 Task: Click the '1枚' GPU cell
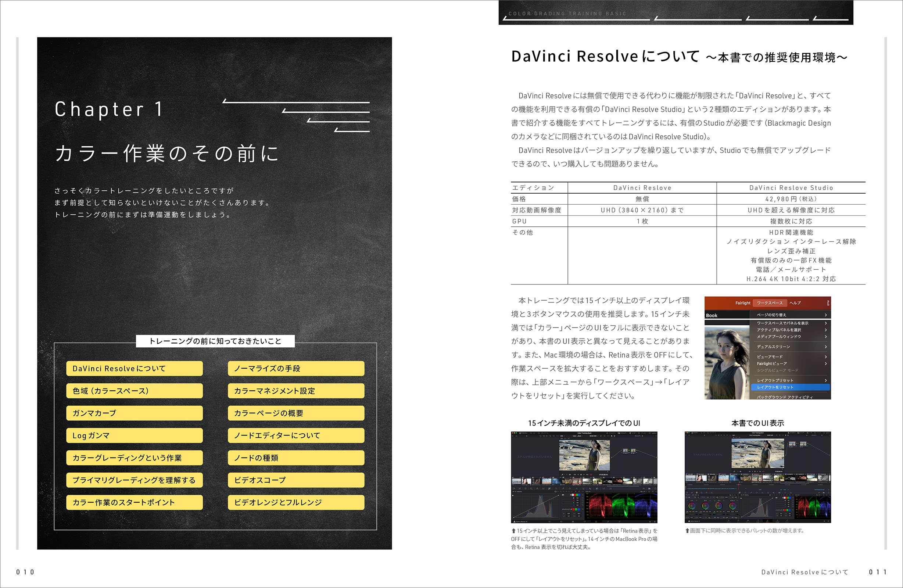[642, 221]
